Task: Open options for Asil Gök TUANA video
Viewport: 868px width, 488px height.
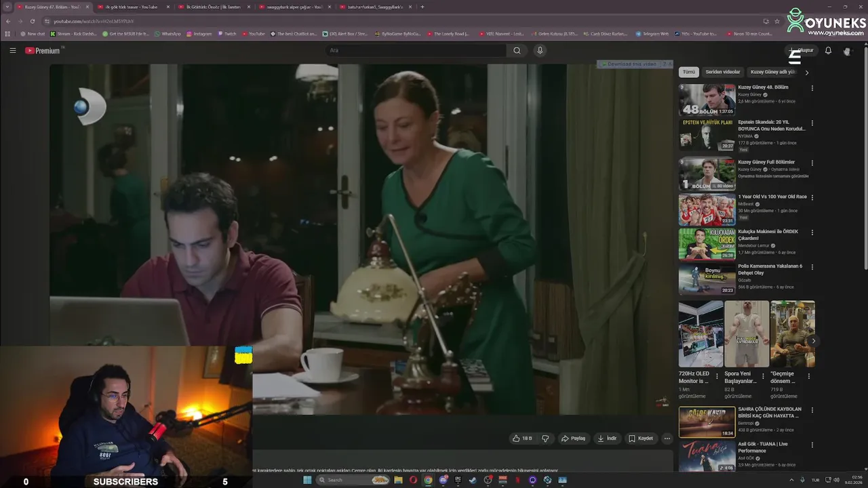Action: (x=812, y=445)
